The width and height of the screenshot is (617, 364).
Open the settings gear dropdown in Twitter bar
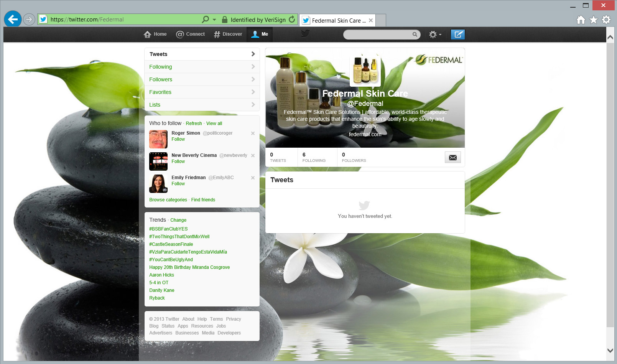(435, 35)
